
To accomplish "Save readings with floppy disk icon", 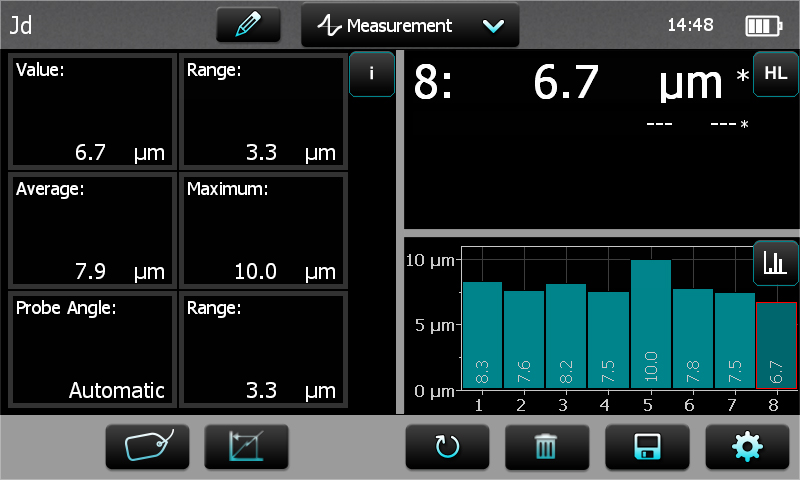I will coord(646,446).
